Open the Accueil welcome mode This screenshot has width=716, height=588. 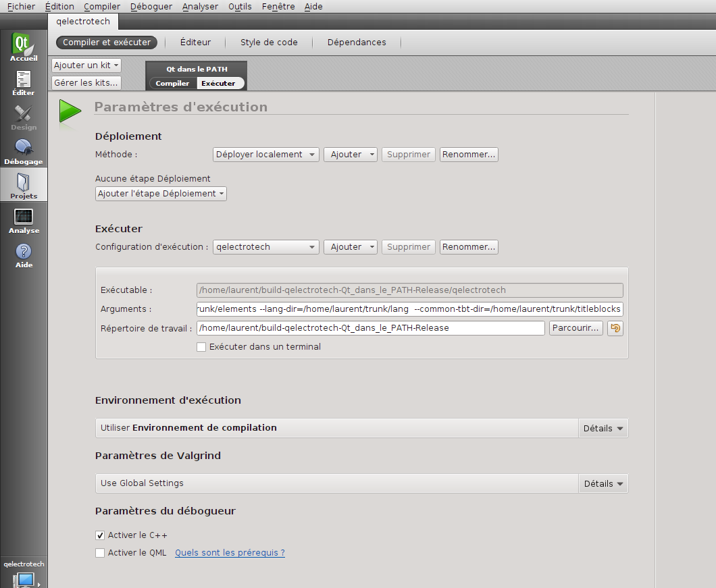pyautogui.click(x=24, y=47)
